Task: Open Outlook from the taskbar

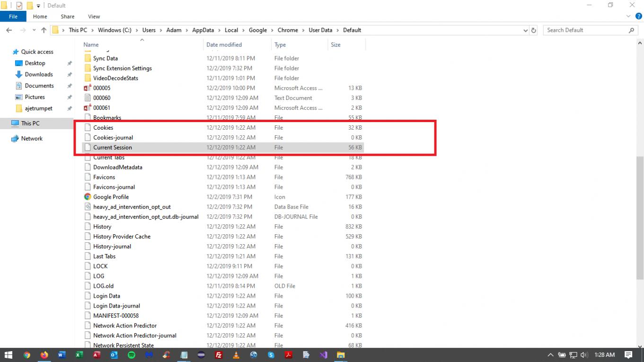Action: (x=114, y=355)
